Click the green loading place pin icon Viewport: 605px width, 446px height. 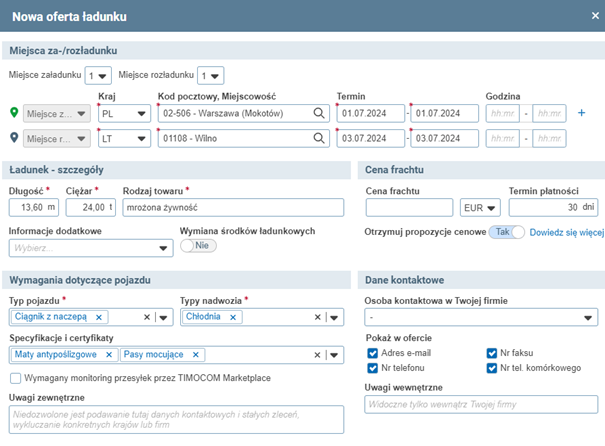coord(14,113)
